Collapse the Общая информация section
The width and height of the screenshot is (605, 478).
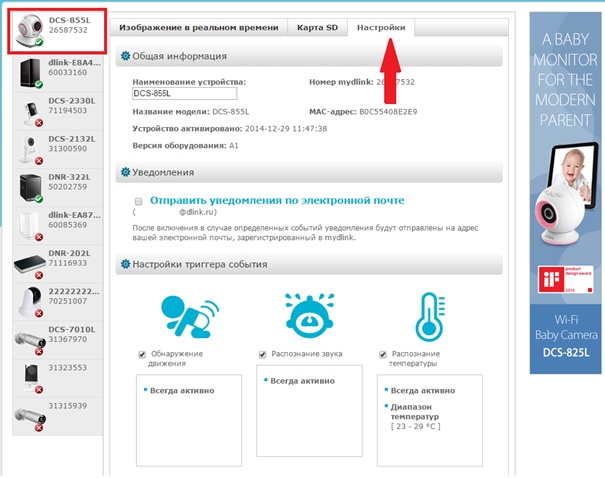click(x=124, y=57)
